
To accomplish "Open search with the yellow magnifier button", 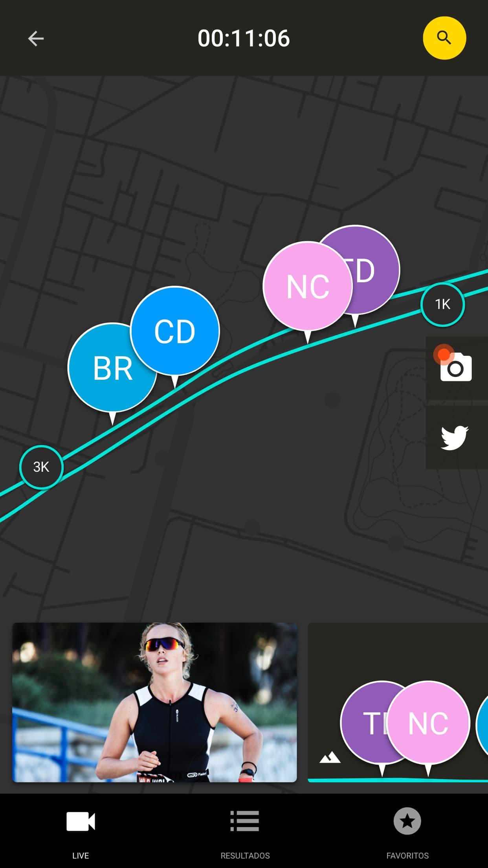I will pyautogui.click(x=444, y=38).
